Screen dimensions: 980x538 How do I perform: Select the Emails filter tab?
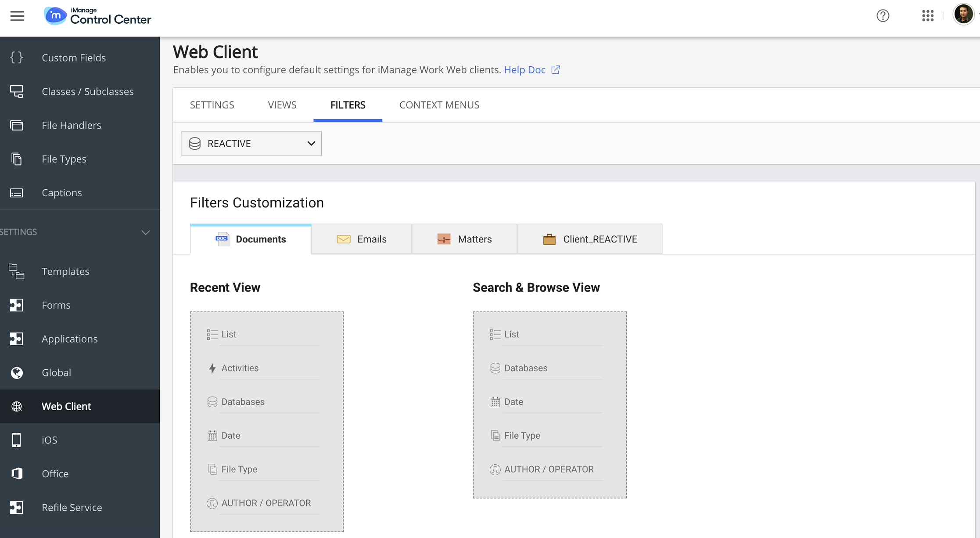(x=361, y=239)
